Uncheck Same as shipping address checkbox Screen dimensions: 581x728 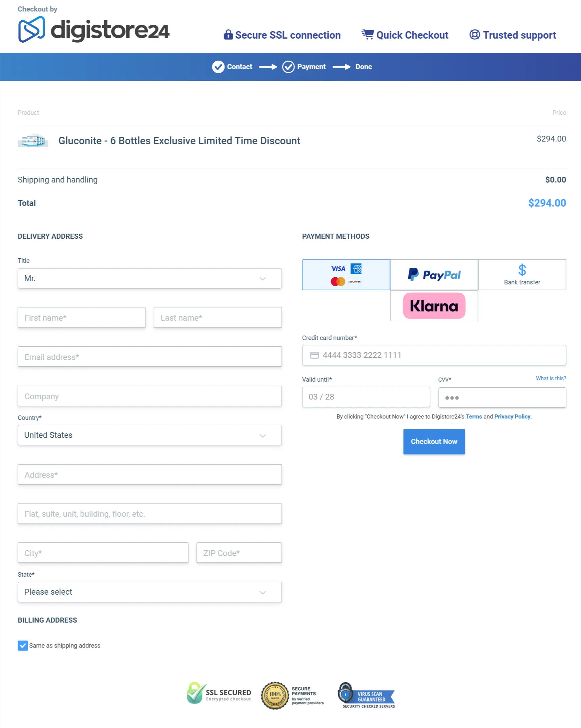[23, 646]
